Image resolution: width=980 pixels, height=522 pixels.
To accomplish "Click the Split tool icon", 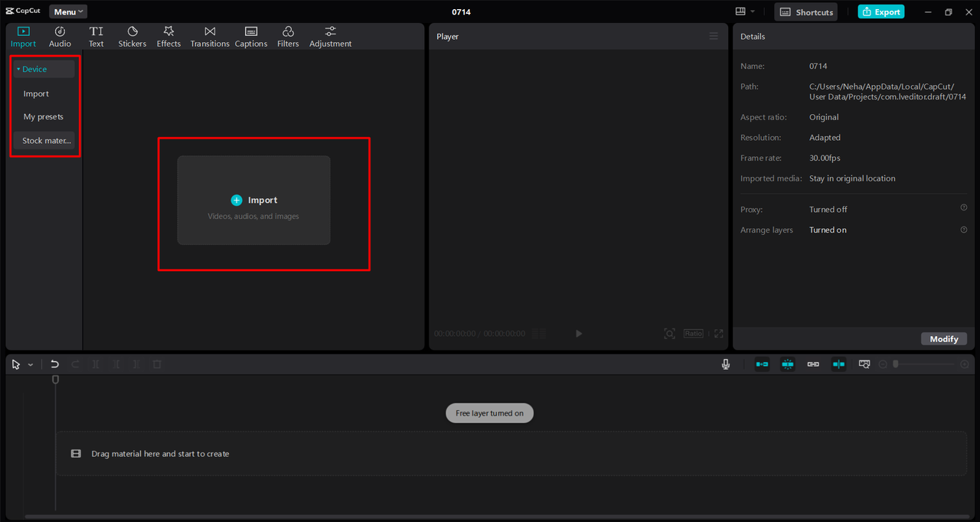I will coord(96,365).
